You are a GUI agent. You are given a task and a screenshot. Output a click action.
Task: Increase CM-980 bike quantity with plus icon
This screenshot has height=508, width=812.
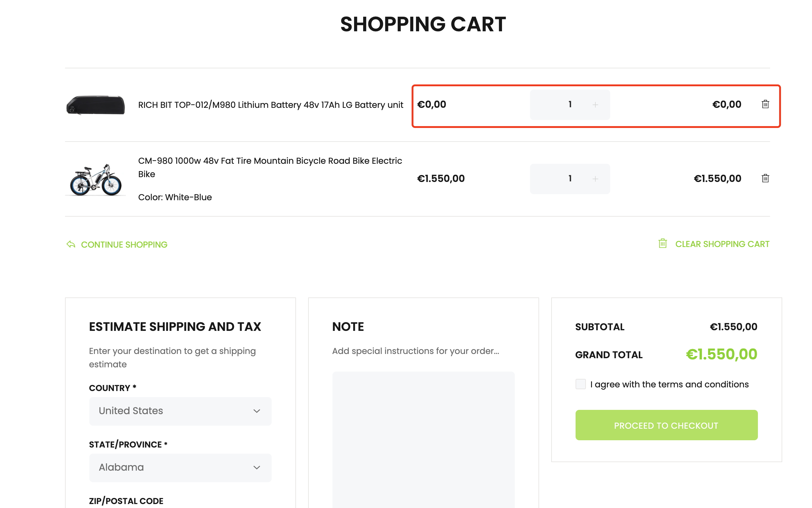click(x=595, y=179)
